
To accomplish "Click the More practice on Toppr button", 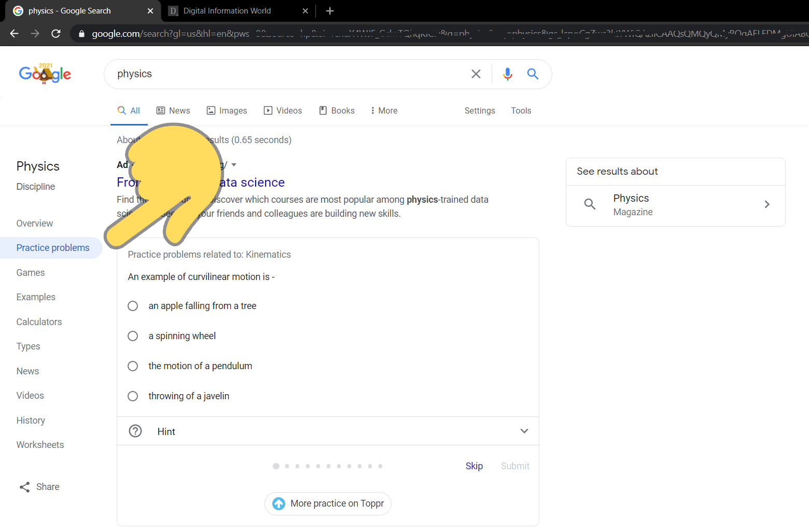I will [x=328, y=503].
